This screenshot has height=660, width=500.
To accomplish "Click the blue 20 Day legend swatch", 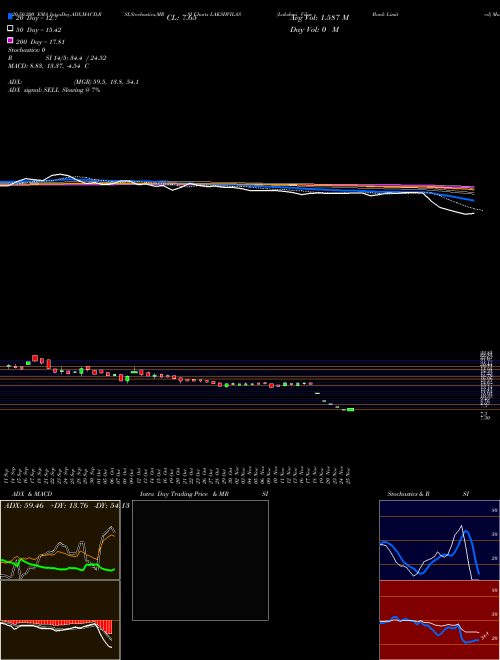I will pos(10,17).
